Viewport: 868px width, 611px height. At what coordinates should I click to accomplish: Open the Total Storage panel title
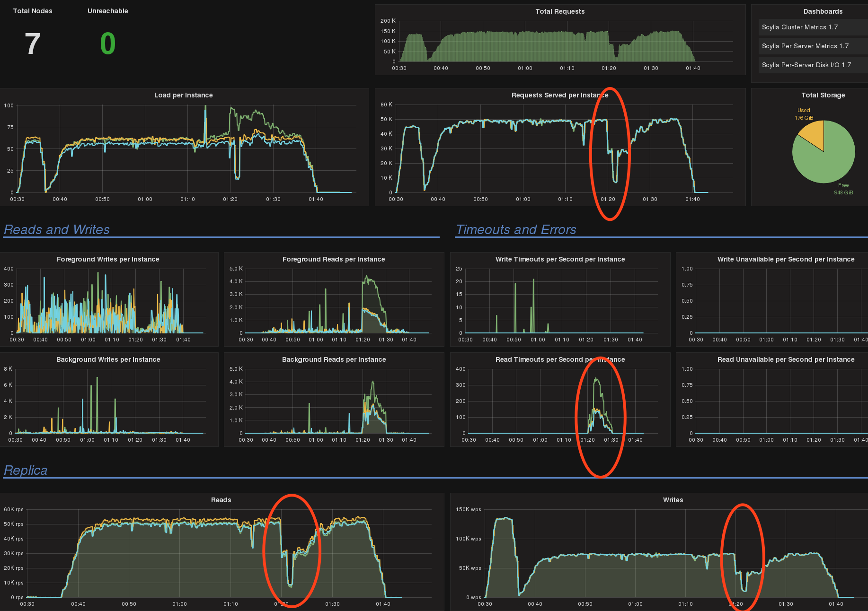pyautogui.click(x=823, y=95)
